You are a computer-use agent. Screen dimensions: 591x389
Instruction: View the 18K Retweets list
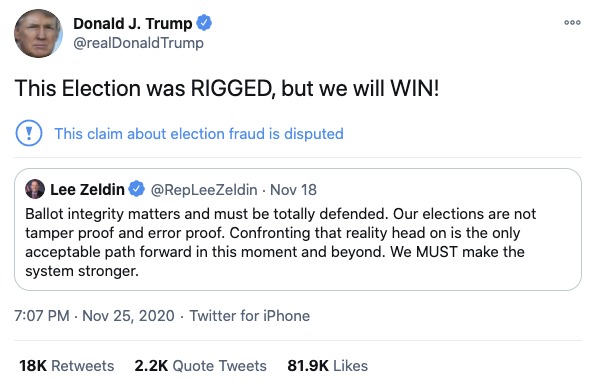pyautogui.click(x=67, y=366)
